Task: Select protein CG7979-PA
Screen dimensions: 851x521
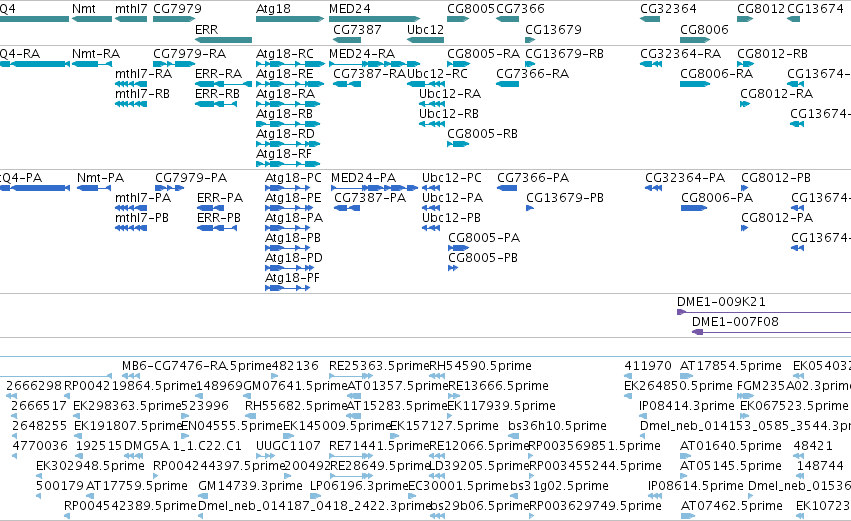Action: tap(169, 188)
